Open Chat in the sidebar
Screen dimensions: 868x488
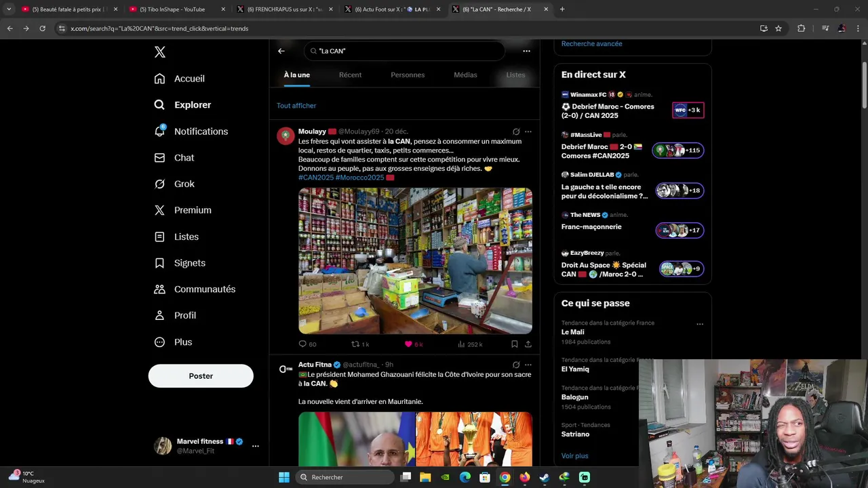point(174,157)
